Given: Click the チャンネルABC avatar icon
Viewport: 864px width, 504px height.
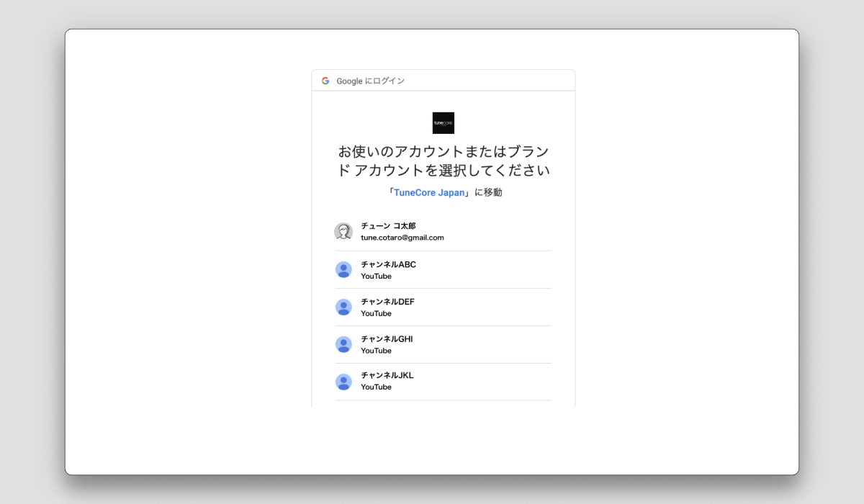Looking at the screenshot, I should [343, 269].
